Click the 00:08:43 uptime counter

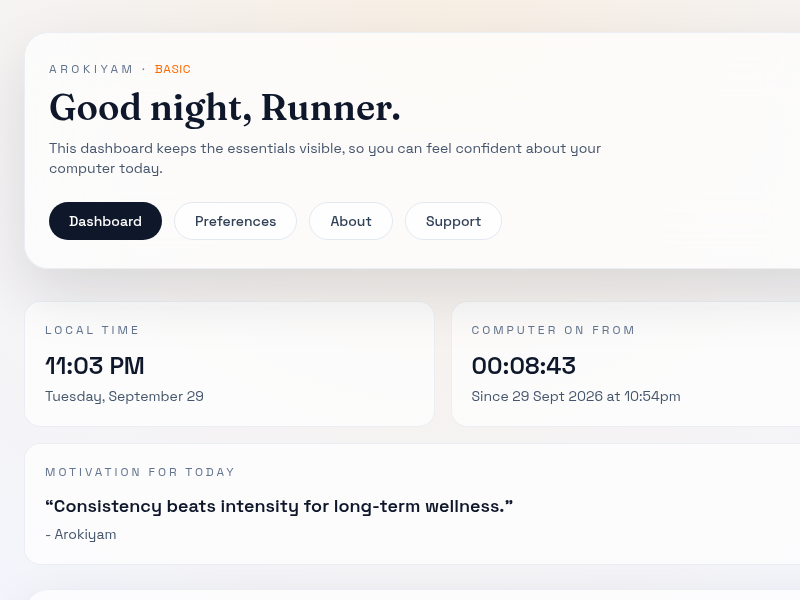524,366
